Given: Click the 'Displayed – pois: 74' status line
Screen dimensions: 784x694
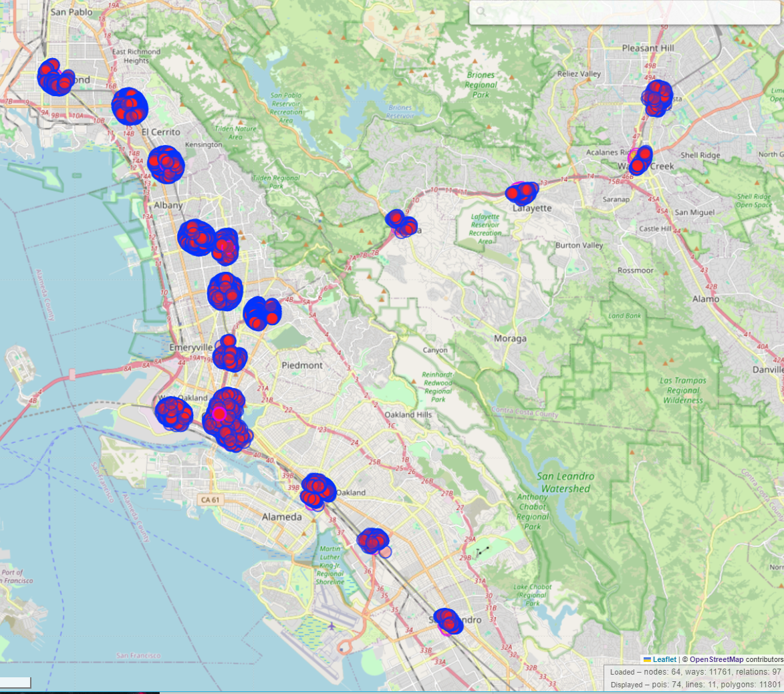Looking at the screenshot, I should (695, 685).
